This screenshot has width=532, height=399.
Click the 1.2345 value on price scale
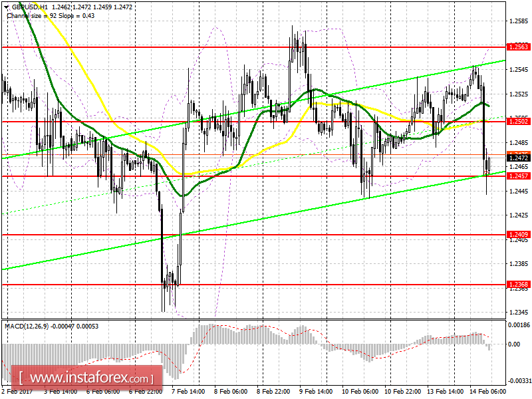tap(519, 312)
